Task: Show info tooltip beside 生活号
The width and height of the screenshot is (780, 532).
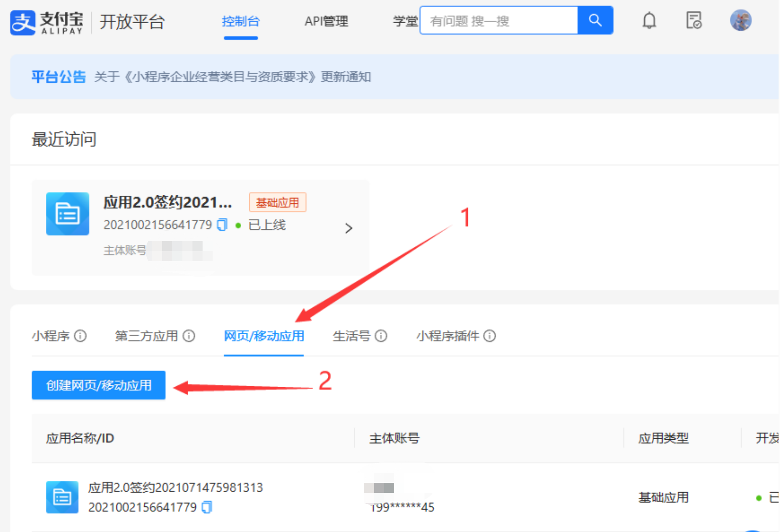Action: [381, 336]
